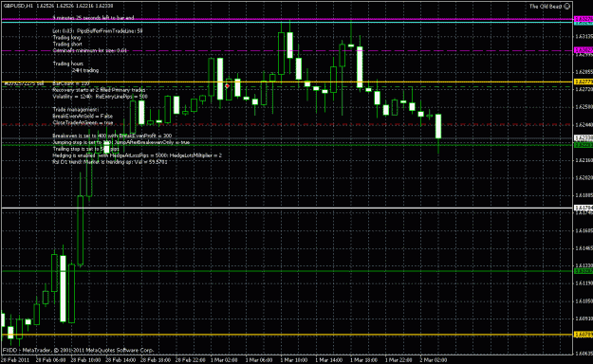Click the yellow 1.62779 price tag on axis
Screen dimensions: 593x364
click(x=584, y=82)
